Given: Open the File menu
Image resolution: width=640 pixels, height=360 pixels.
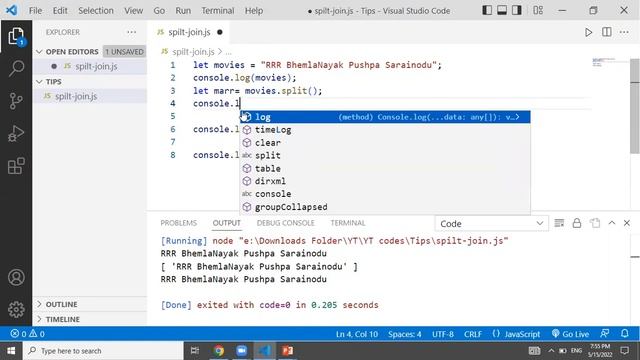Looking at the screenshot, I should (35, 11).
